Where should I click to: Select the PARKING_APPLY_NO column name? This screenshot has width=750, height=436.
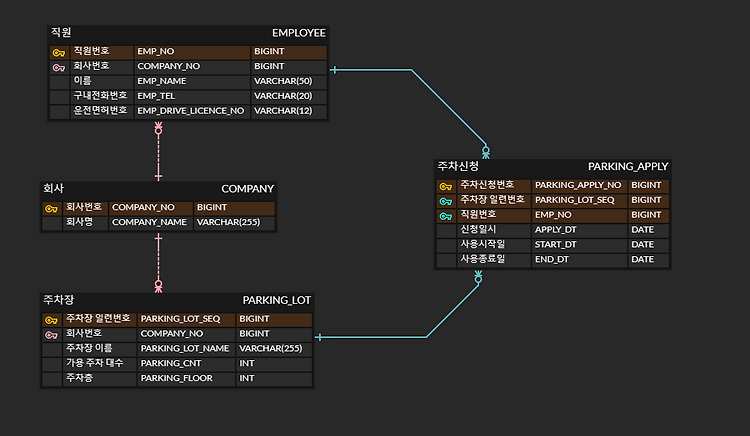coord(578,185)
